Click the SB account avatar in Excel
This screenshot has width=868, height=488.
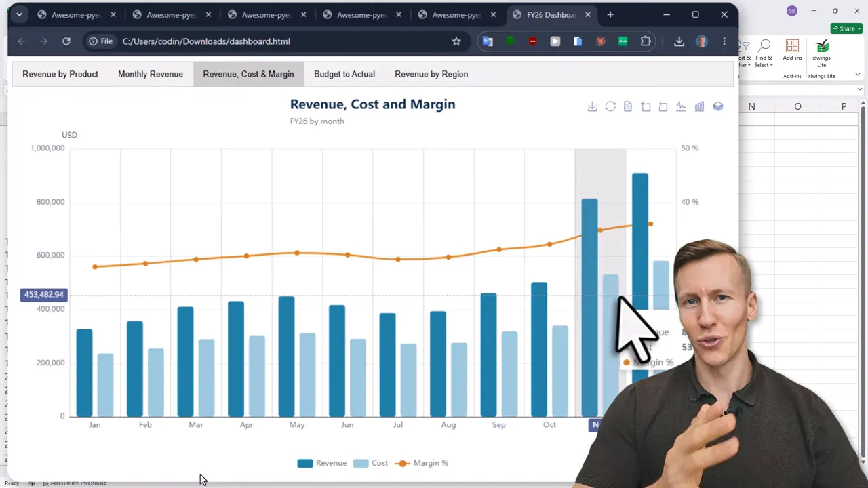click(792, 10)
